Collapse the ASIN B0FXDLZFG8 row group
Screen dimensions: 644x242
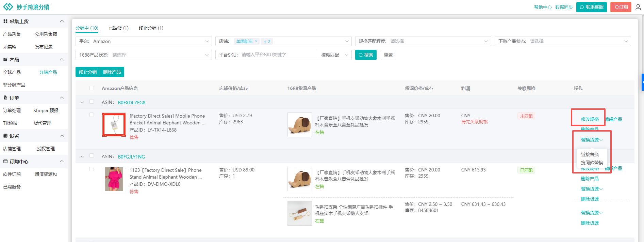82,102
